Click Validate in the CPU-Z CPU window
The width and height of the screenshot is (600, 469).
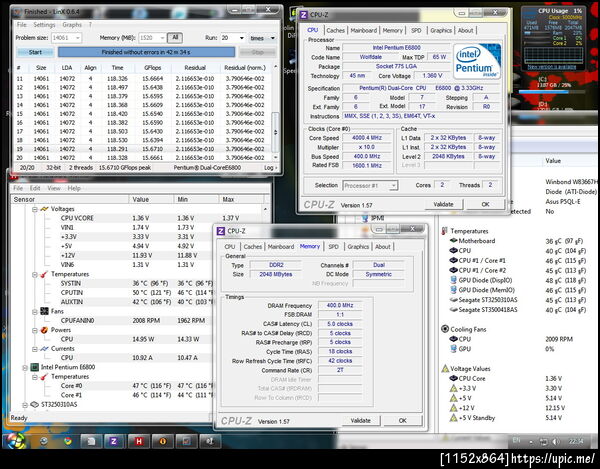443,204
